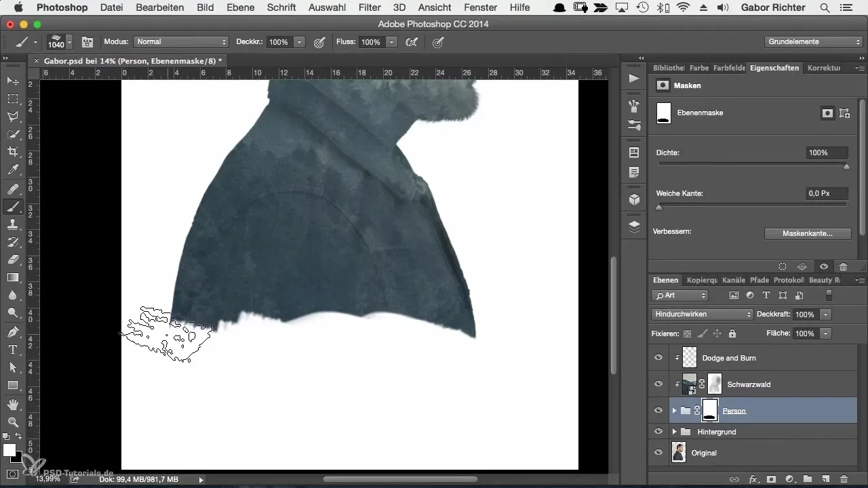The width and height of the screenshot is (868, 488).
Task: Select the Eraser tool
Action: pos(13,260)
